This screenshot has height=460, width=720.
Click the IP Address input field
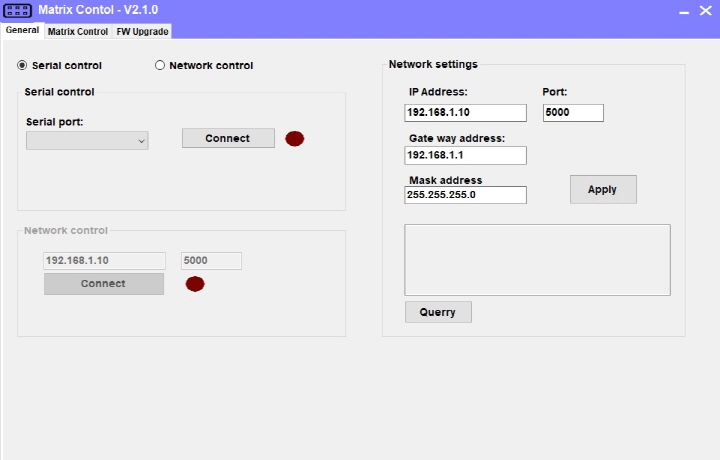(465, 113)
